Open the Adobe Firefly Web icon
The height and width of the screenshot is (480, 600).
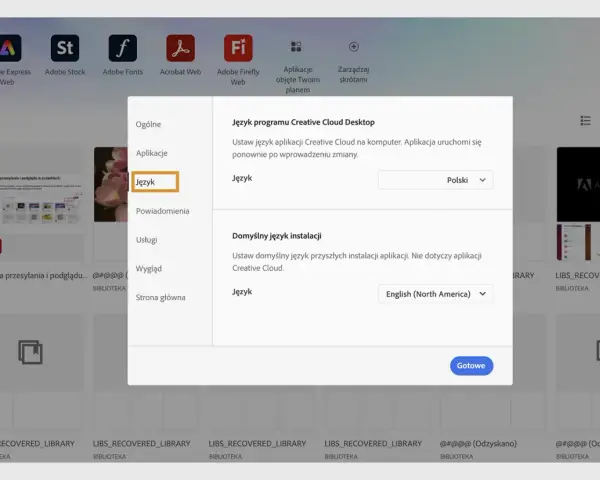click(238, 48)
